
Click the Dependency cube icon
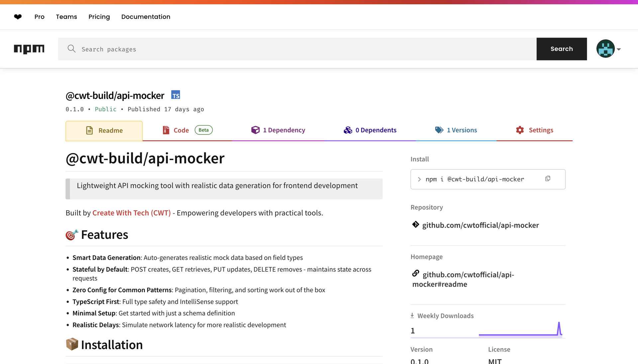click(255, 130)
